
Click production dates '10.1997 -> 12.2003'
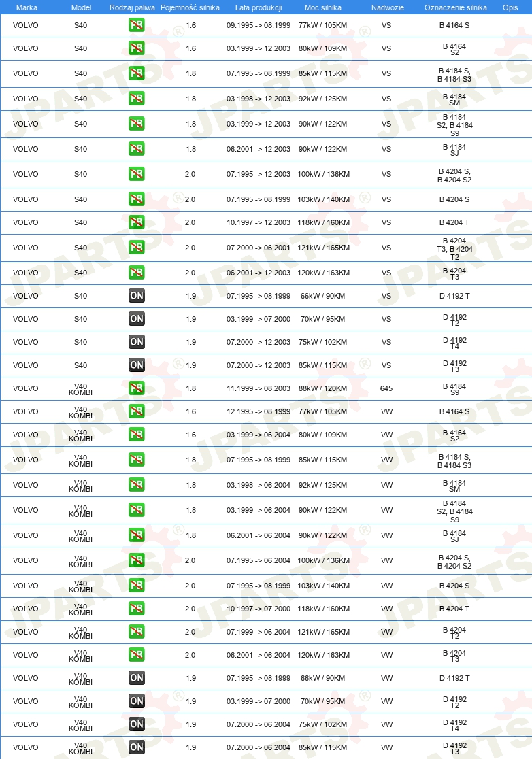click(259, 222)
